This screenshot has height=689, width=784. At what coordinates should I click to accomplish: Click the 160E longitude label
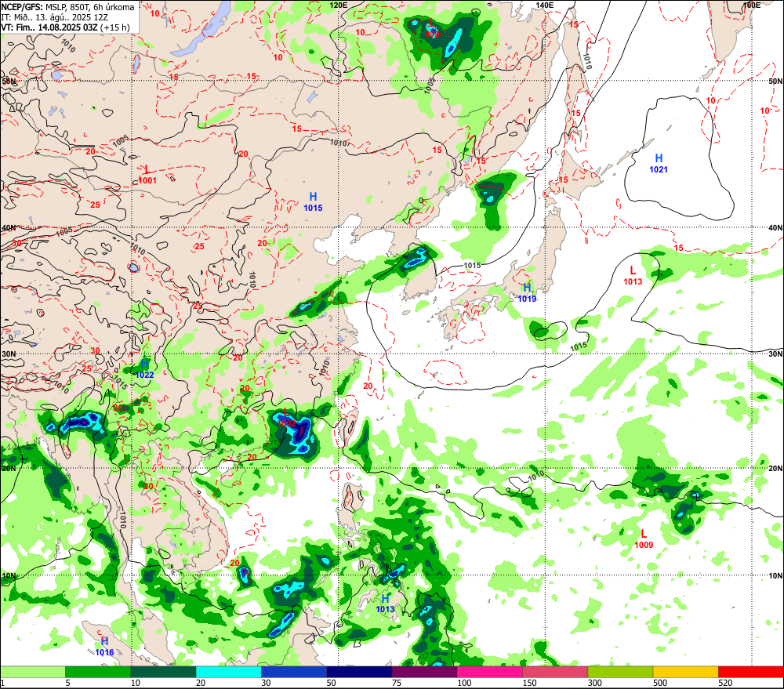[x=751, y=5]
